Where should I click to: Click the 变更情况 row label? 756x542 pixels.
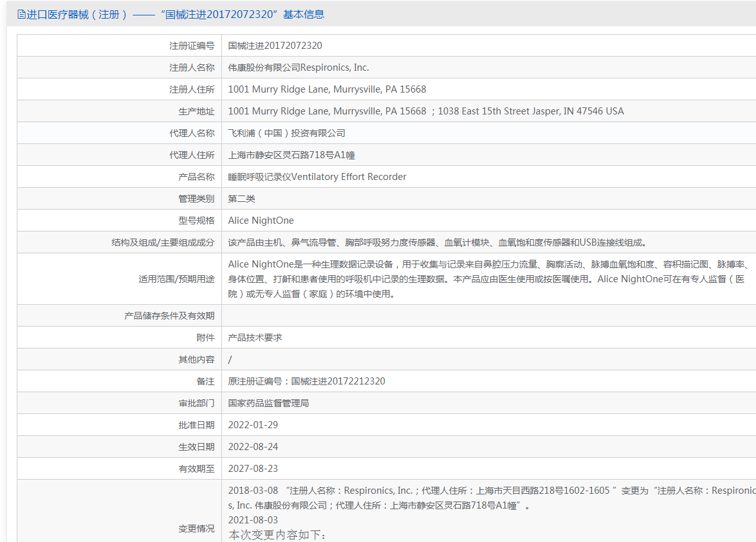pyautogui.click(x=196, y=528)
